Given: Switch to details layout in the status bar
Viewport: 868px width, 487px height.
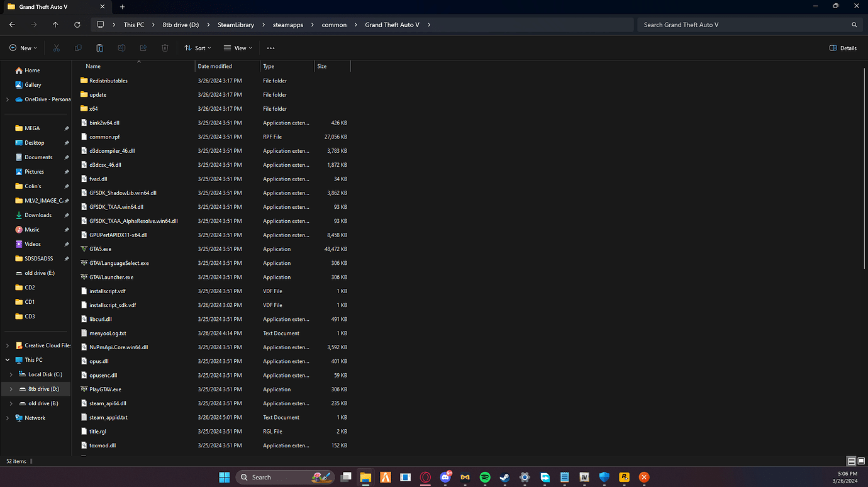Looking at the screenshot, I should tap(851, 461).
